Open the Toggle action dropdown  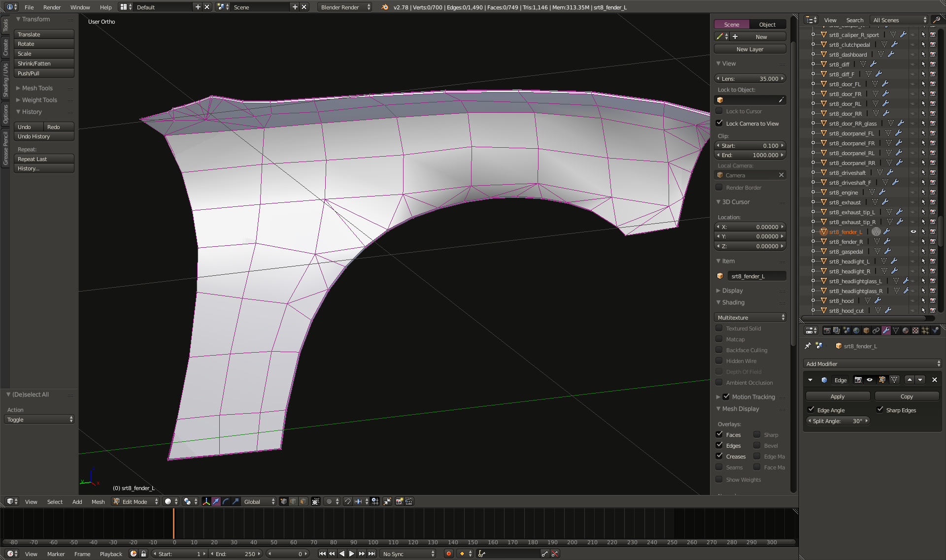[x=39, y=419]
